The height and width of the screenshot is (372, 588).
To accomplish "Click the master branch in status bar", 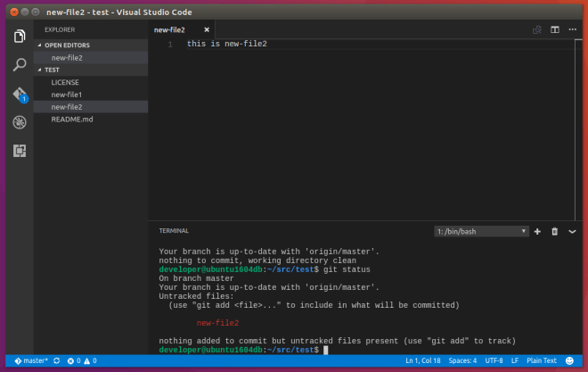I will point(31,360).
